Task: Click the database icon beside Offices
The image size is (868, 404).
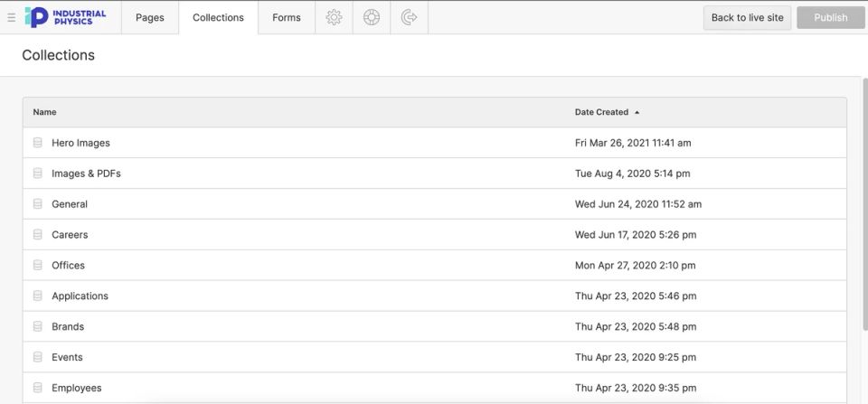Action: 38,266
